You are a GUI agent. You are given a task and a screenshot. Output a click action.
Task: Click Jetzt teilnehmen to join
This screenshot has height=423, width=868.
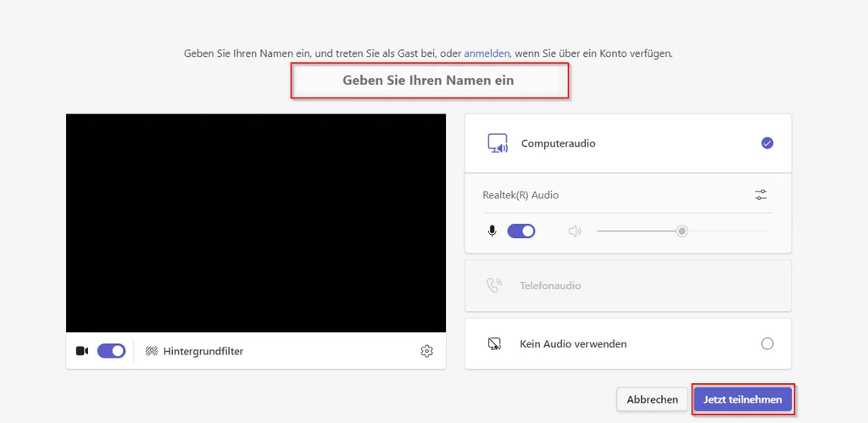[x=743, y=398]
